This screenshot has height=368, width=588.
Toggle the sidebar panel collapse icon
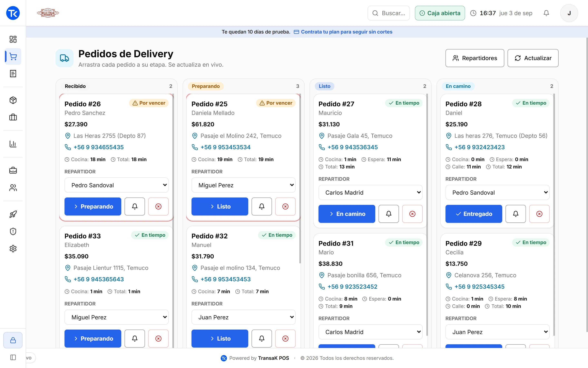pos(13,357)
